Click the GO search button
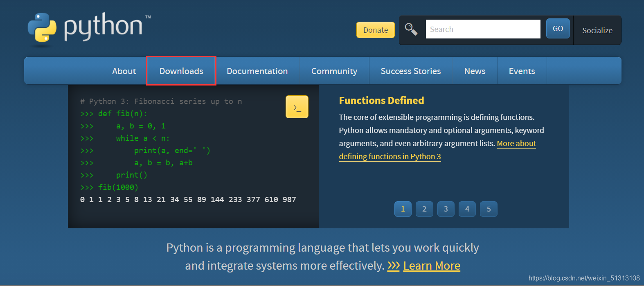This screenshot has width=644, height=286. click(x=558, y=29)
